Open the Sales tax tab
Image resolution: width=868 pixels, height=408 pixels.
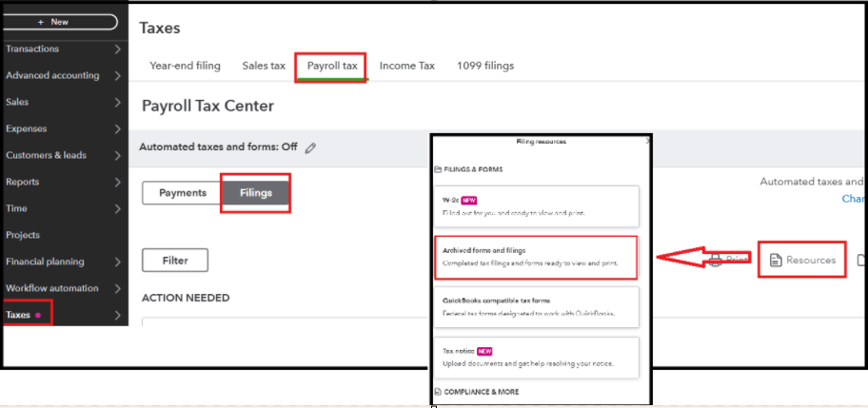pyautogui.click(x=264, y=66)
